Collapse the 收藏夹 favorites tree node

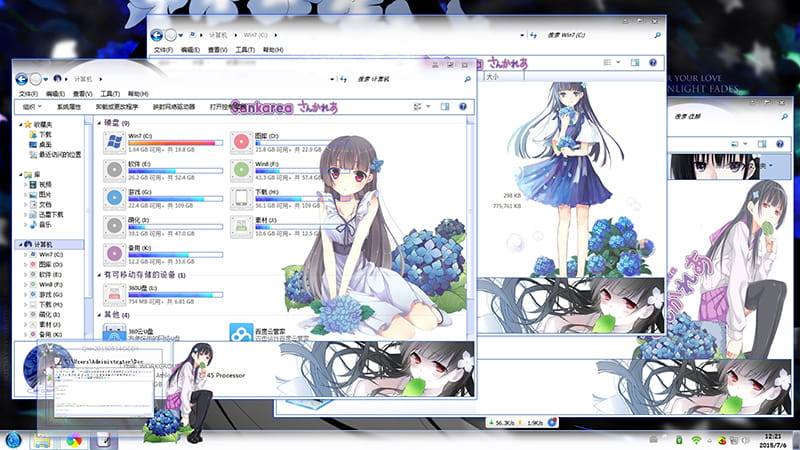coord(21,124)
